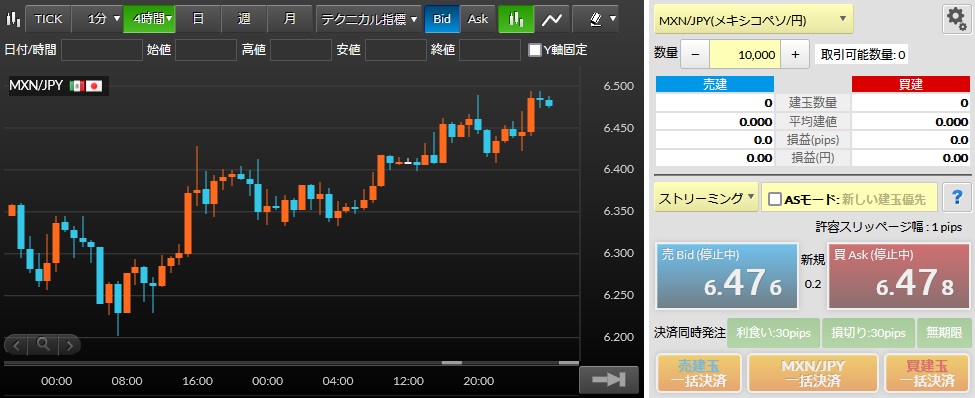Check the ASモード checkbox
Viewport: 975px width, 398px height.
(775, 199)
